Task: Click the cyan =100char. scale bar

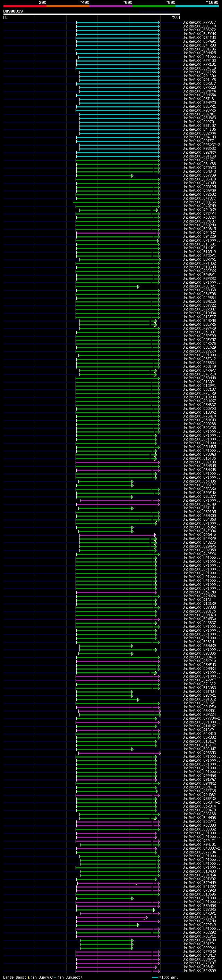Action: (155, 977)
